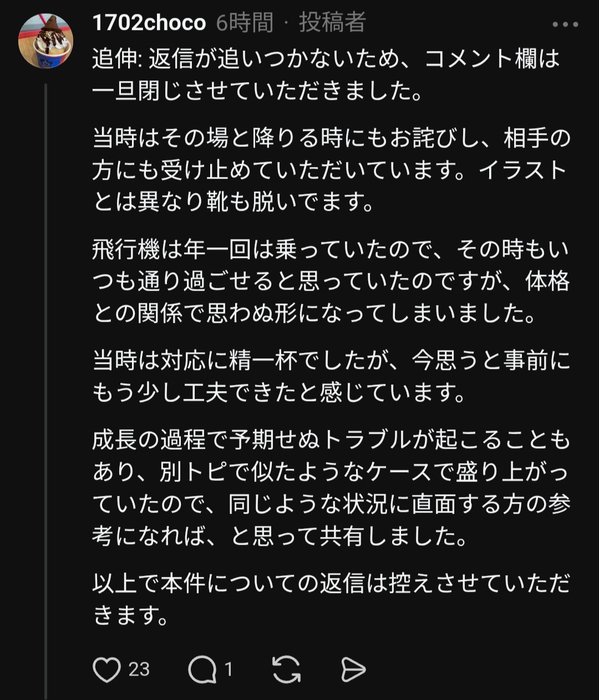Tap the paragraph starting 当時は対応に精一杯

[x=331, y=377]
